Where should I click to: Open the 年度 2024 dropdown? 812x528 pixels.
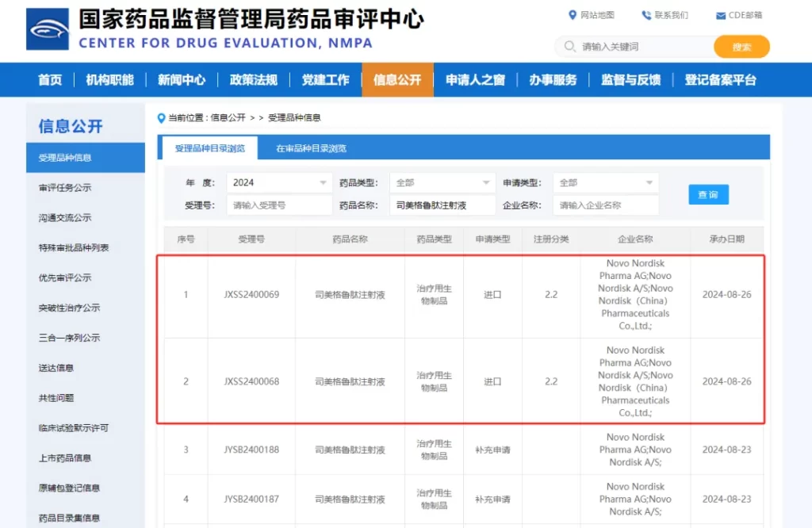pos(279,182)
